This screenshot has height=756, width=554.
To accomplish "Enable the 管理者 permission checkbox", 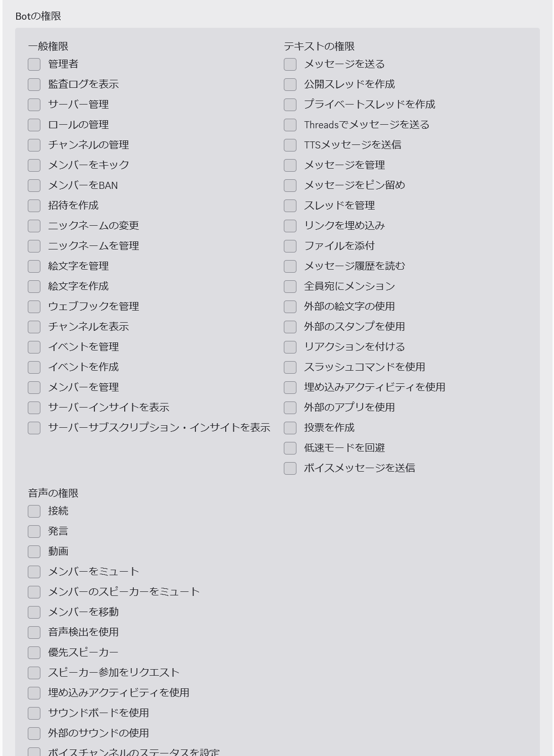I will (x=34, y=64).
